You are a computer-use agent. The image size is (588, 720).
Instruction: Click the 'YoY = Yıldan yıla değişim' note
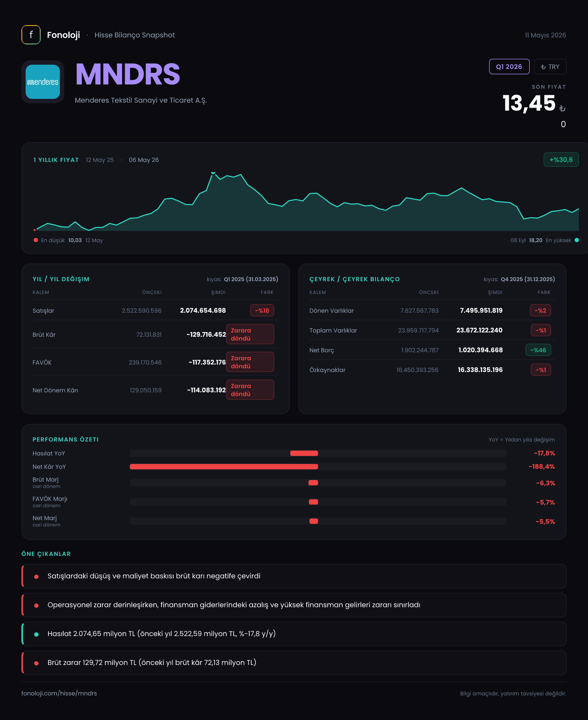click(522, 440)
